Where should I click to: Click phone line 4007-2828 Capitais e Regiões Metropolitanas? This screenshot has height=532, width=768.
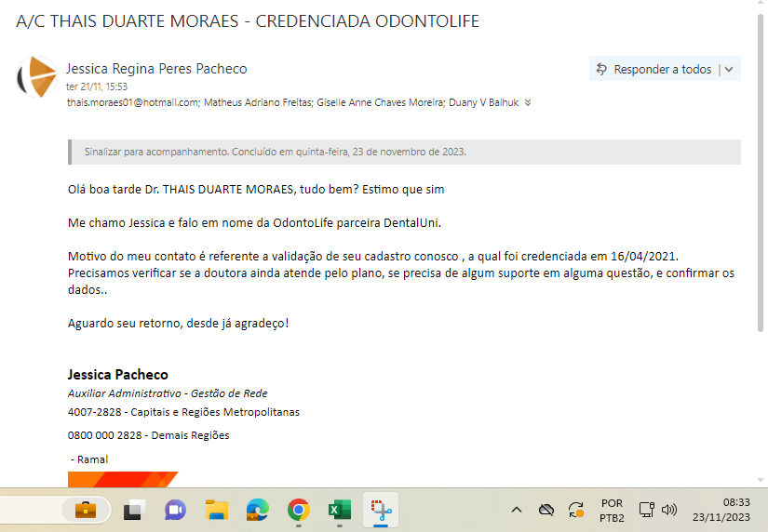point(183,412)
